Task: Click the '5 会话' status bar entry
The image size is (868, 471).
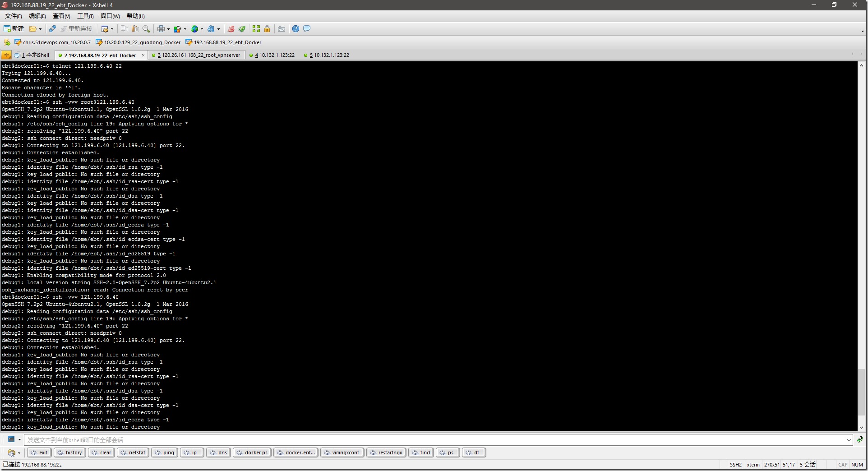Action: (808, 464)
